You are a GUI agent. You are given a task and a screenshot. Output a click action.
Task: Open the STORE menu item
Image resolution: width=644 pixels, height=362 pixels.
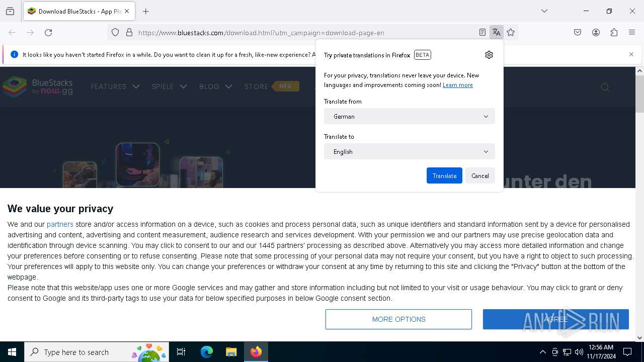pyautogui.click(x=272, y=86)
